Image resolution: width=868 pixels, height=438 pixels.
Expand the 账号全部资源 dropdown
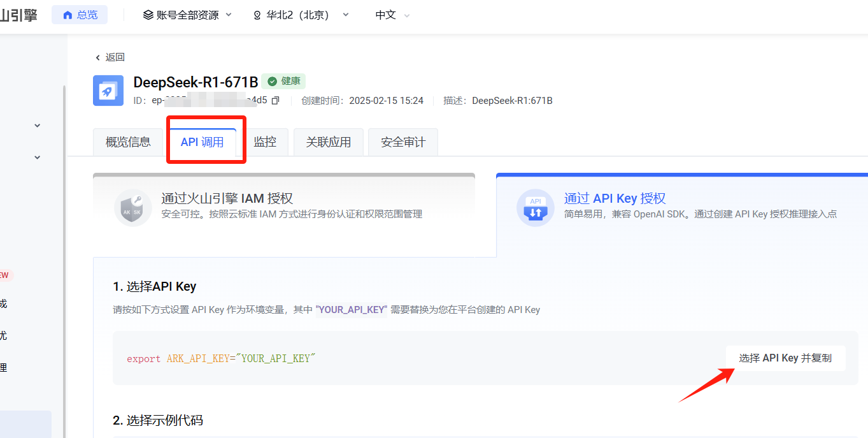(187, 15)
